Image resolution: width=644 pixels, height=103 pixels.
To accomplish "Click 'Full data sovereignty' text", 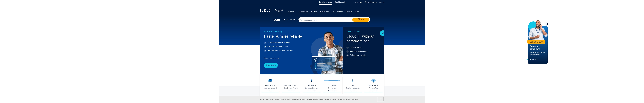I will pos(358,55).
